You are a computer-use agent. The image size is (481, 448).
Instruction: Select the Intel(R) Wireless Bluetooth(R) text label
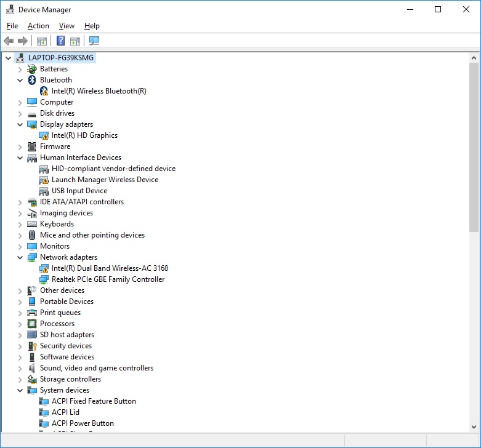(x=99, y=91)
